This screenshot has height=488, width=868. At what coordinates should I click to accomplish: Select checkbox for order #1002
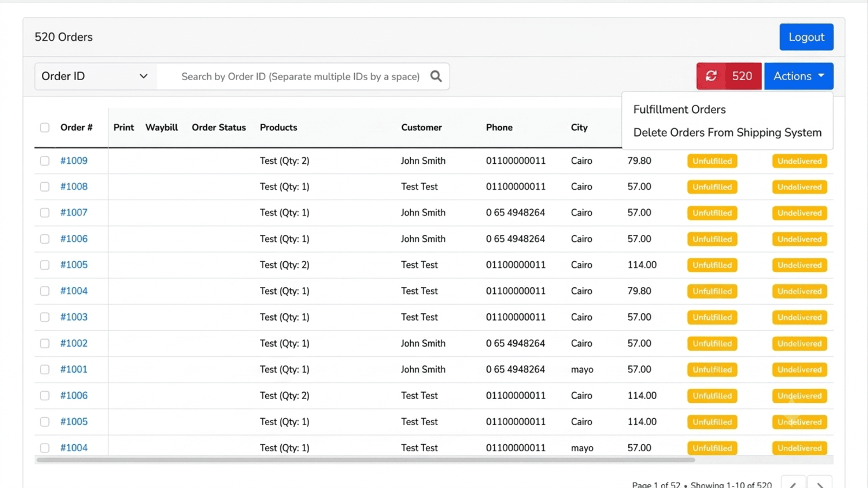tap(44, 344)
